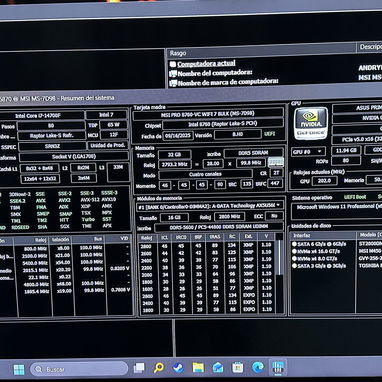Click the 32 GB memory size value
Screen dimensions: 382x382
point(175,155)
